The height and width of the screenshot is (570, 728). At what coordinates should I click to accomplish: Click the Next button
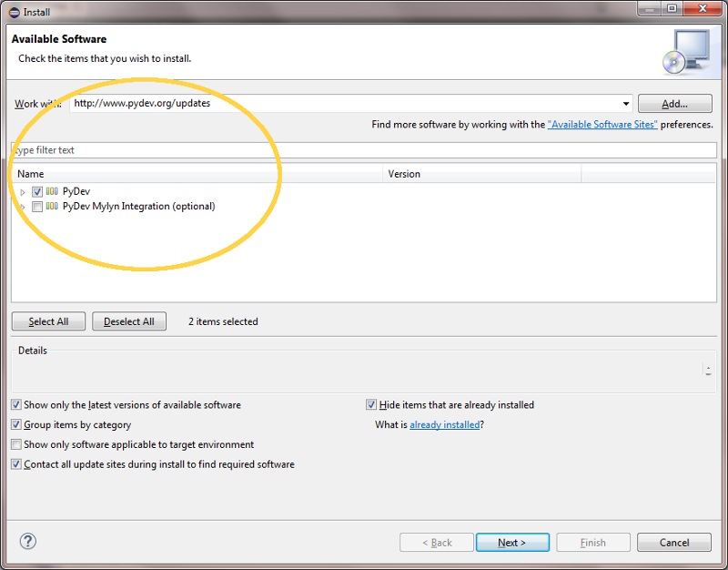(x=512, y=543)
